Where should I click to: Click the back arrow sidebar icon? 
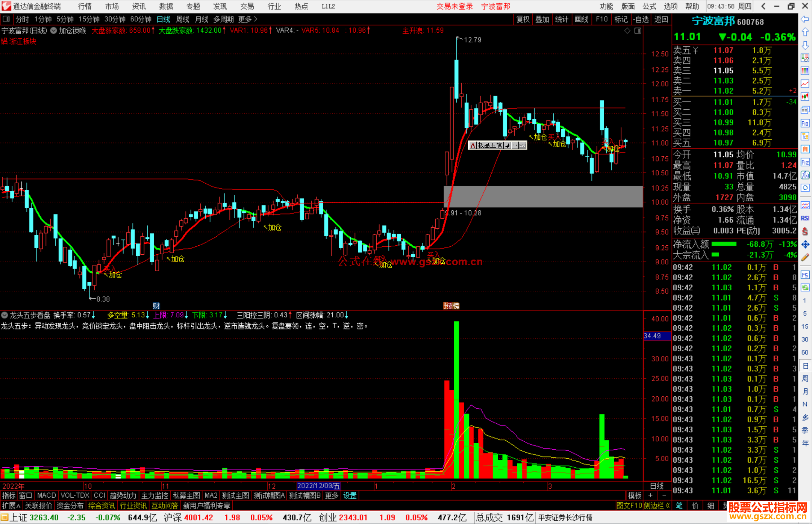[x=805, y=19]
